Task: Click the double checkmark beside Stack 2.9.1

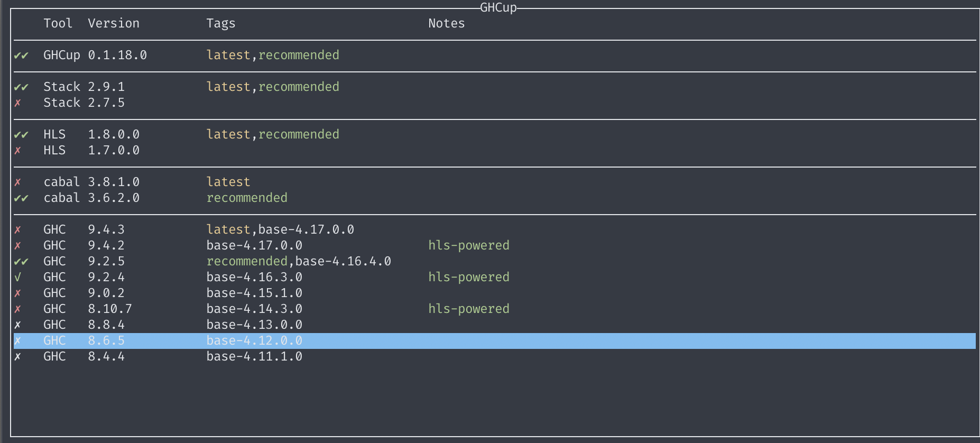Action: (21, 87)
